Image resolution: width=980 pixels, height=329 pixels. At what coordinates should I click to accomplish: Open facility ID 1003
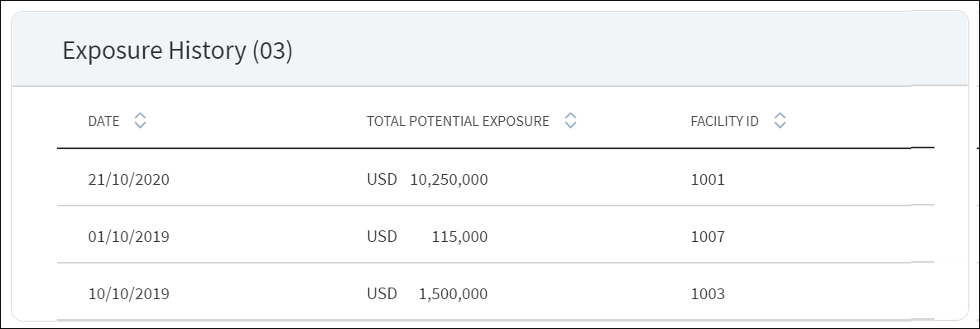709,294
